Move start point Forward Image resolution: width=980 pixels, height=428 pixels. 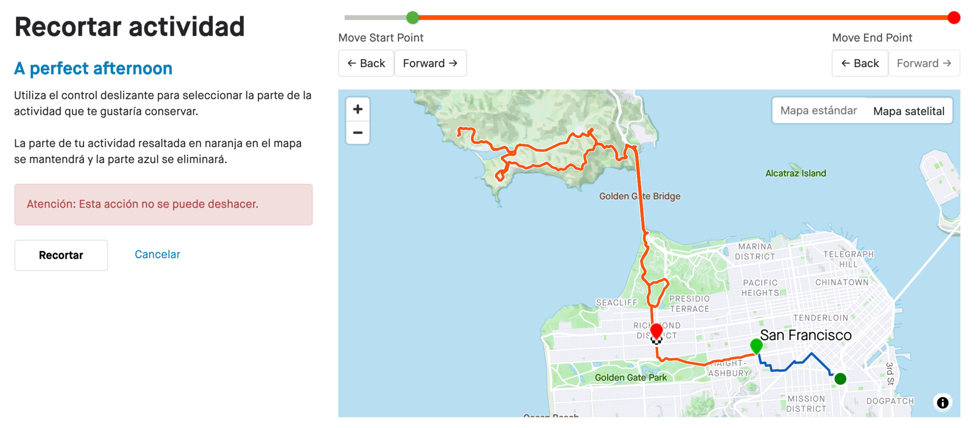click(430, 63)
